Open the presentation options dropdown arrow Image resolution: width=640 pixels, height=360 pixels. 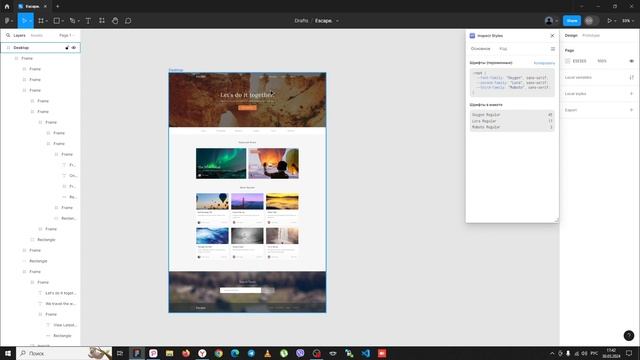pyautogui.click(x=615, y=21)
